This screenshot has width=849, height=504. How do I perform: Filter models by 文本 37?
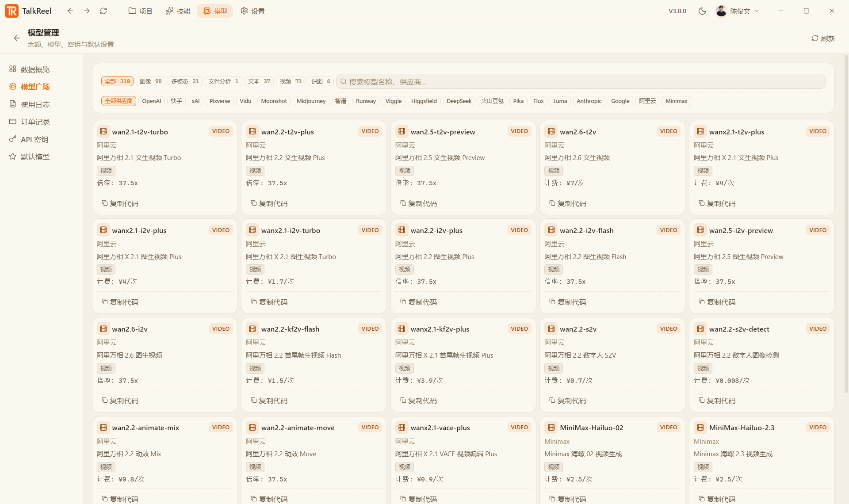click(x=259, y=81)
